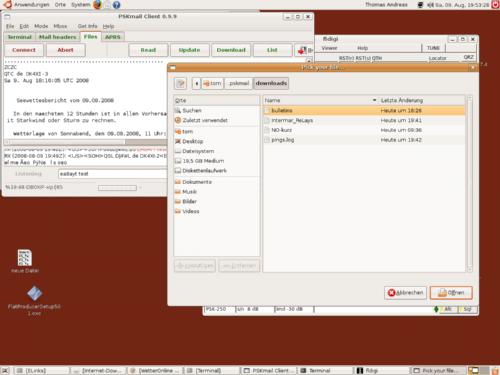The height and width of the screenshot is (375, 500).
Task: Open the PSKmail Edit menu
Action: coord(24,26)
